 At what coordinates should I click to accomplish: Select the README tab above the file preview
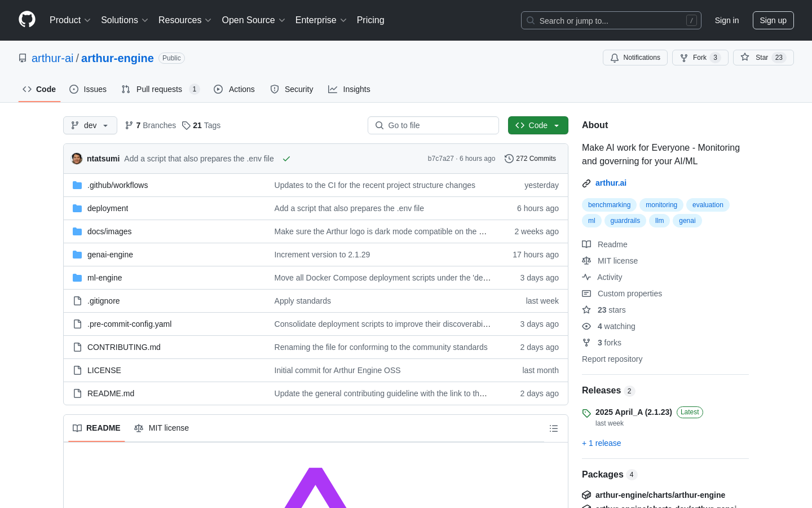pos(96,428)
